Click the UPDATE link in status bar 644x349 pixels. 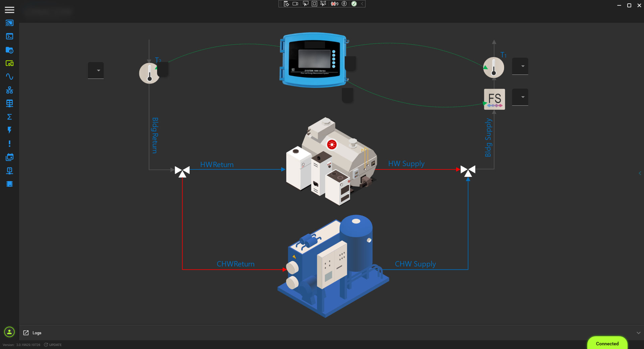click(53, 345)
